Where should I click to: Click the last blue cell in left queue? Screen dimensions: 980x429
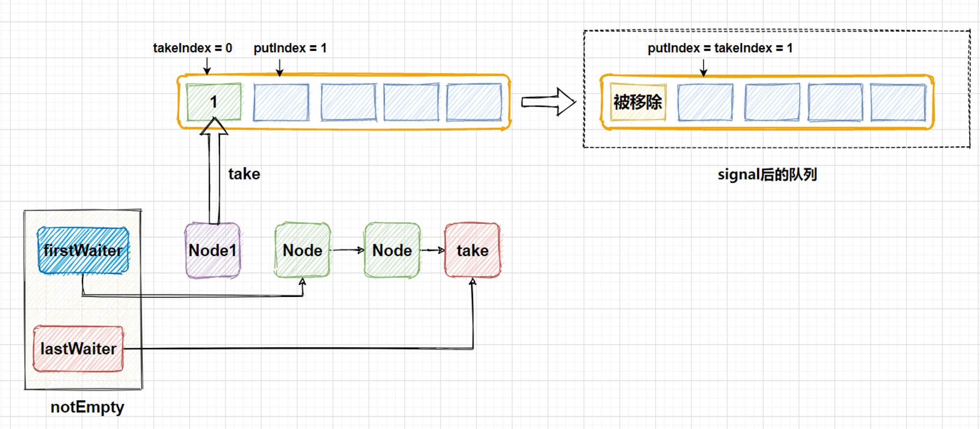pyautogui.click(x=474, y=102)
